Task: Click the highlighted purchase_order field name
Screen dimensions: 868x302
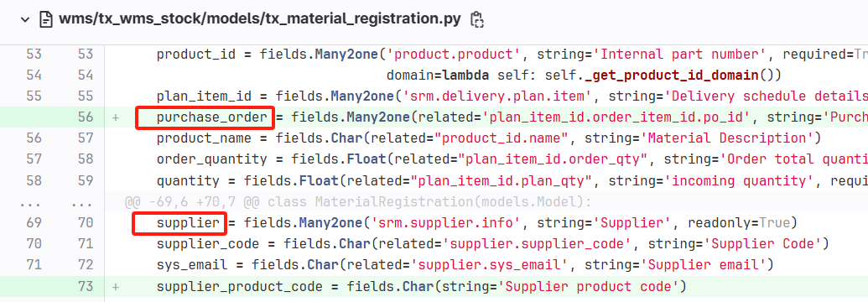Action: click(212, 117)
